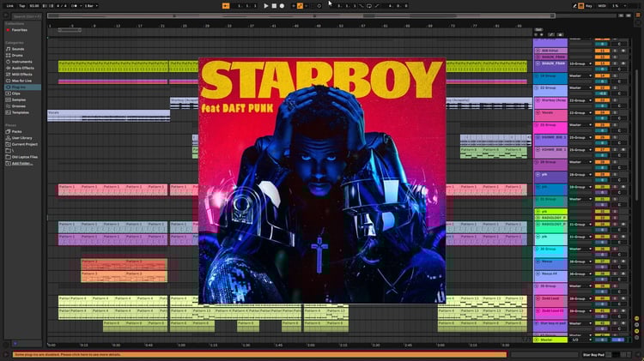
Task: Click the Session Record circle icon
Action: (319, 6)
